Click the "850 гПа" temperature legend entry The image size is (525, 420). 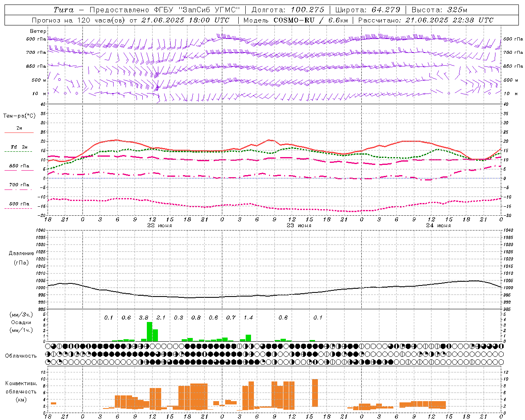point(19,166)
